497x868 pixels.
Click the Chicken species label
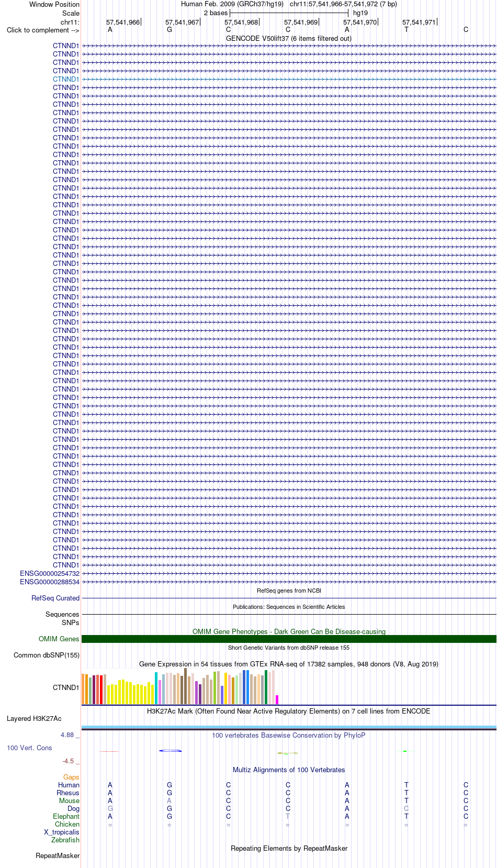(67, 824)
